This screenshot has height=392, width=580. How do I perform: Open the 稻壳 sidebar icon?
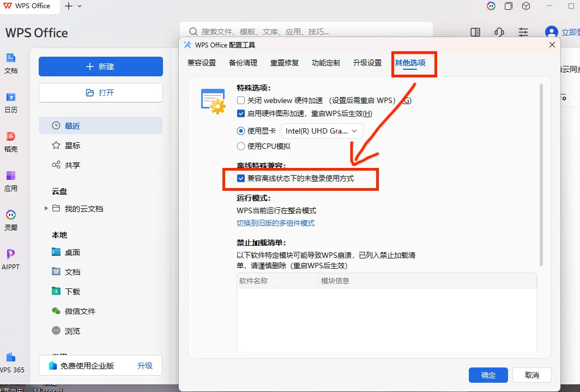11,142
